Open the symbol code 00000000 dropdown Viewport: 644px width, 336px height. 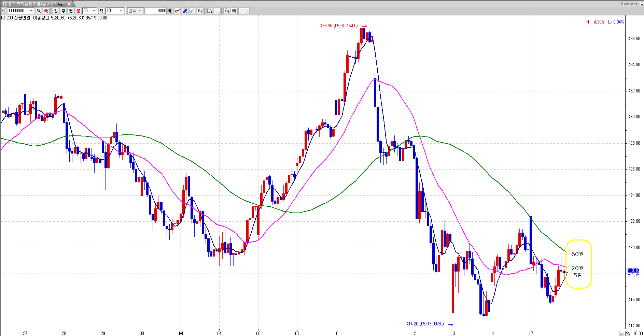point(31,11)
